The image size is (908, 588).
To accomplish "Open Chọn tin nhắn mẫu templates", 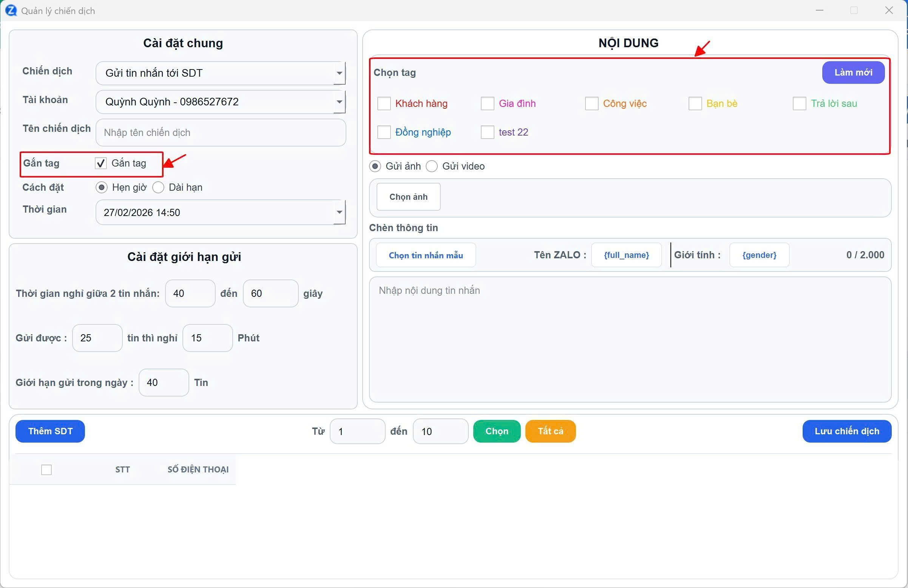I will pos(426,255).
